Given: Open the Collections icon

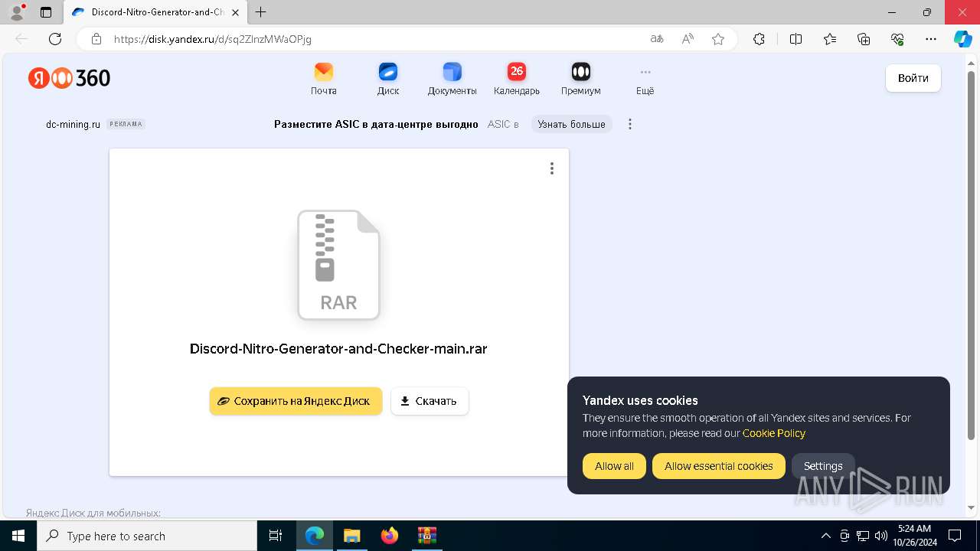Looking at the screenshot, I should click(x=864, y=39).
